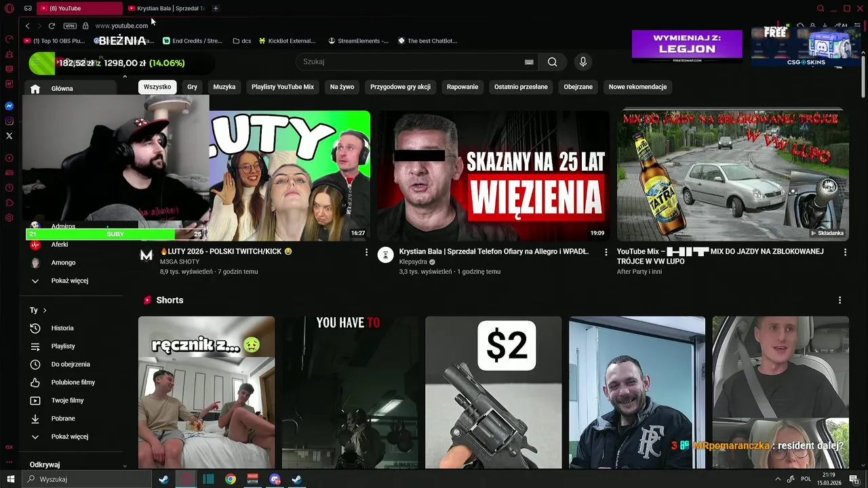The height and width of the screenshot is (488, 868).
Task: Select the Playlisty YouTube Mix chip
Action: (283, 87)
